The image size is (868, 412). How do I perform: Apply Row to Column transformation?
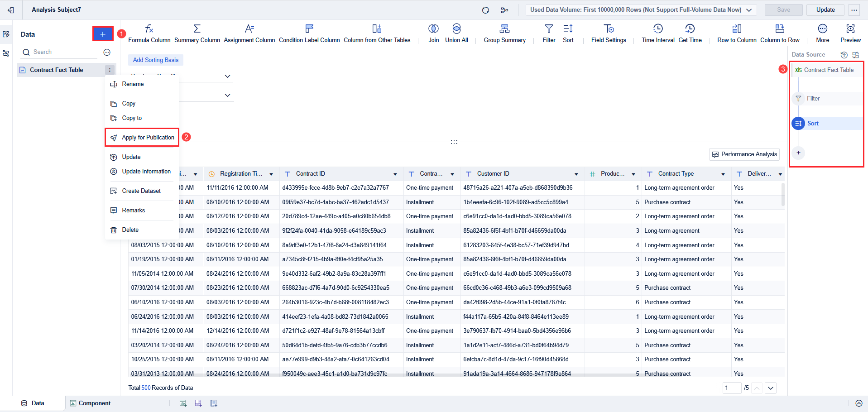tap(737, 34)
